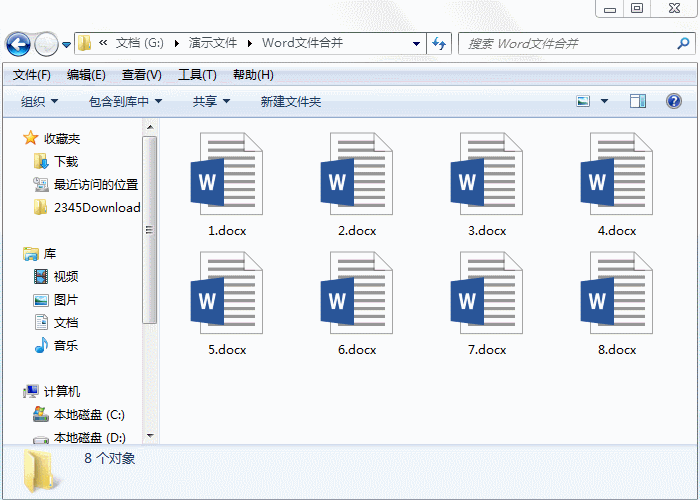Navigate to 演示文件 in address bar
This screenshot has width=700, height=500.
click(x=212, y=43)
